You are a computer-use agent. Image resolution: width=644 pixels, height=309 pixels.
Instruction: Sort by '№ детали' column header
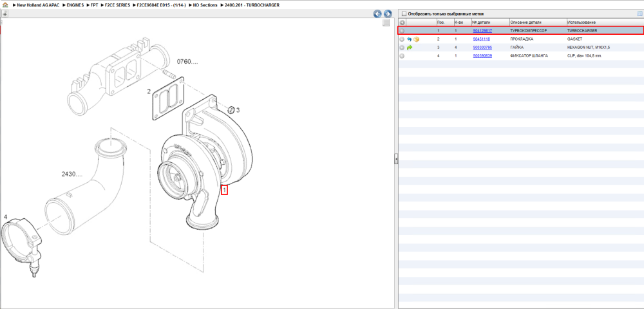(x=490, y=22)
